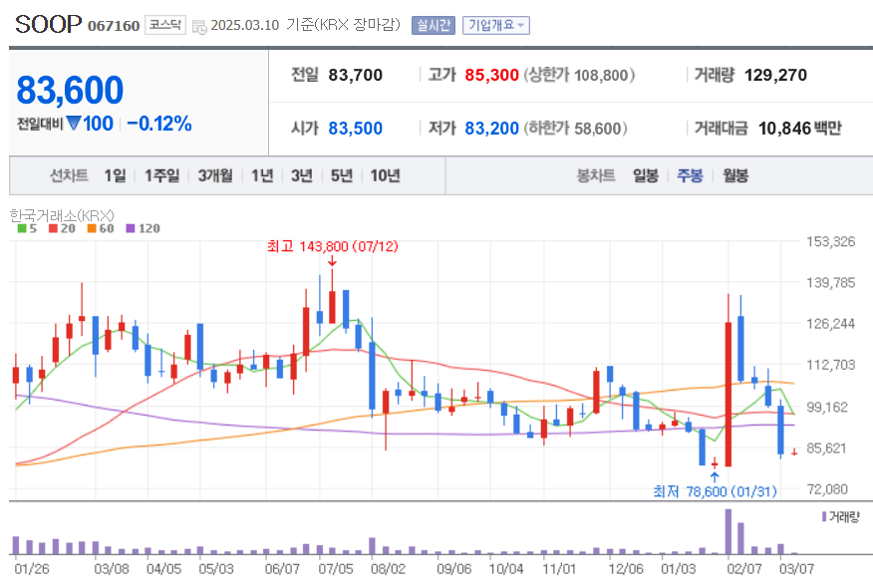The image size is (873, 588).
Task: Click the stock code 067160
Action: (x=114, y=26)
